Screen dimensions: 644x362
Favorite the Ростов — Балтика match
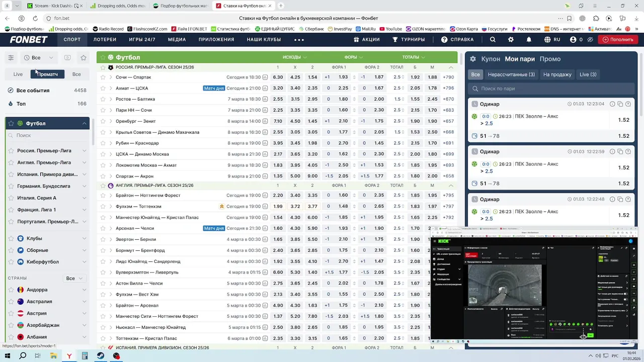(x=103, y=100)
